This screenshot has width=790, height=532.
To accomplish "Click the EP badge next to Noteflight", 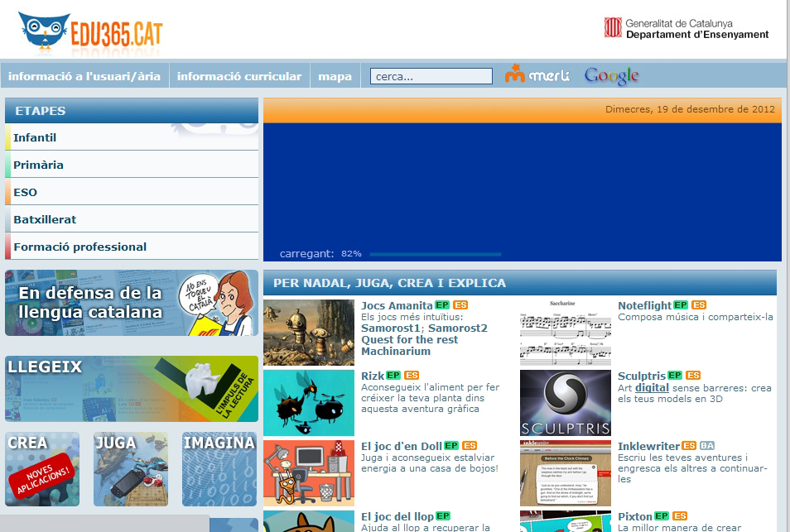I will pyautogui.click(x=681, y=305).
